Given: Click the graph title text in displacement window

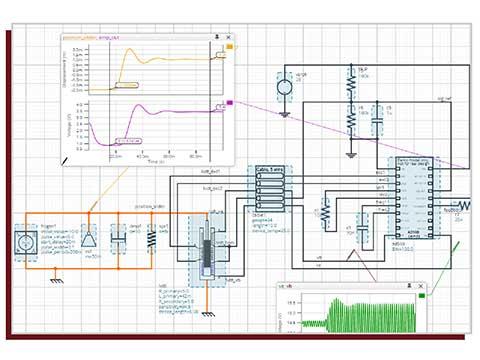Looking at the screenshot, I should [x=91, y=38].
